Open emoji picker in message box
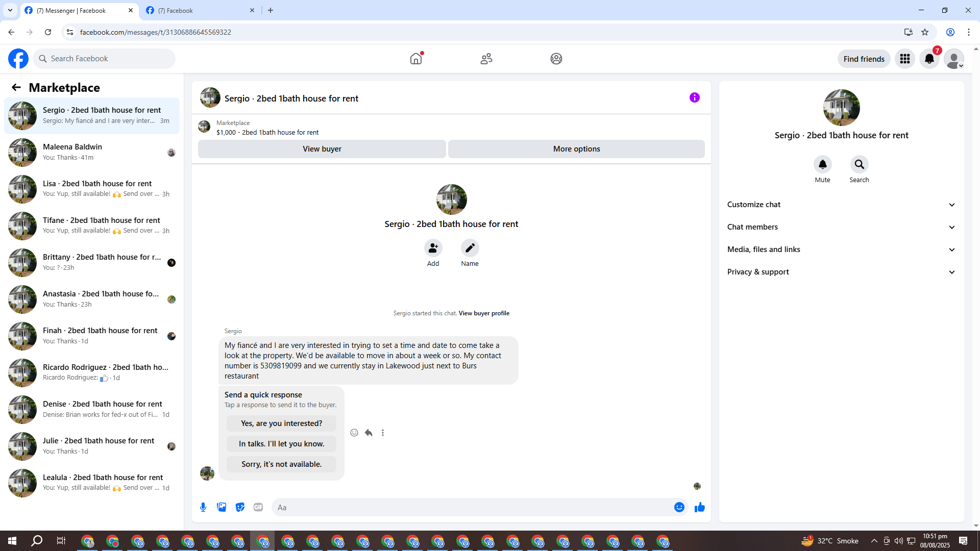Image resolution: width=980 pixels, height=551 pixels. click(679, 507)
